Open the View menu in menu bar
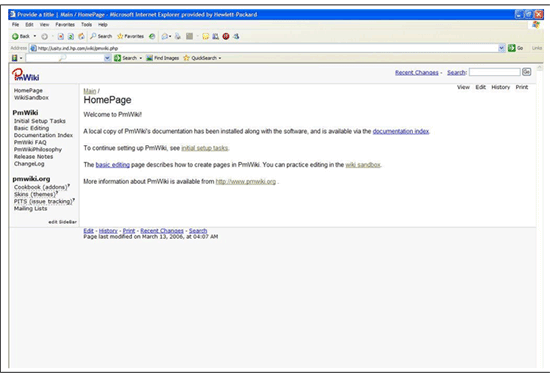Viewport: 550px width, 378px height. tap(44, 25)
